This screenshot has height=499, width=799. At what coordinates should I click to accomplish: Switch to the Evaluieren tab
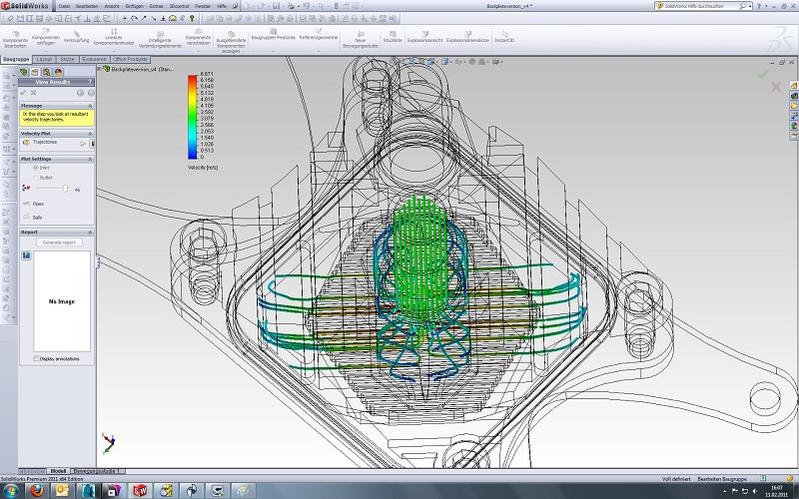[x=94, y=60]
